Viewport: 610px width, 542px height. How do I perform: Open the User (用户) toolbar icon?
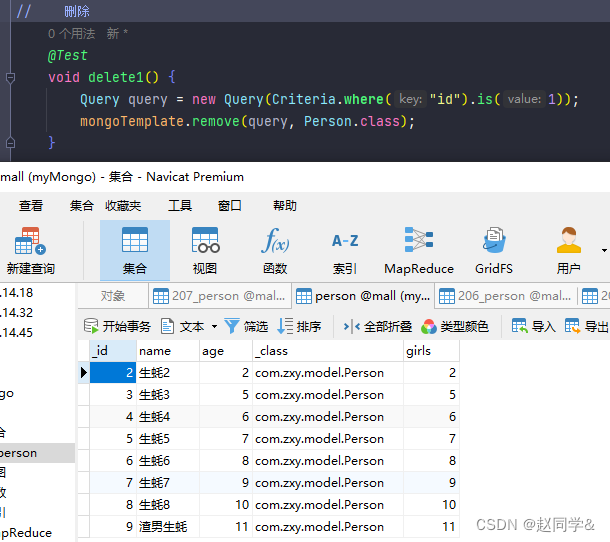pos(568,251)
